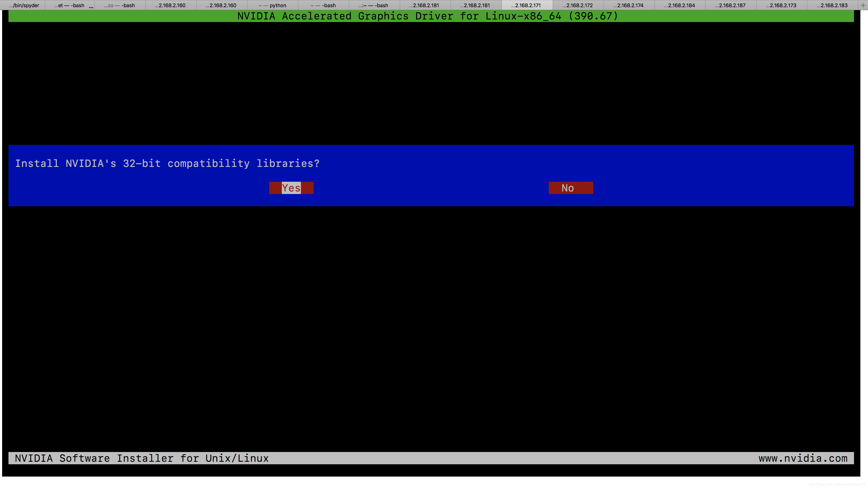Viewport: 868px width, 488px height.
Task: Open the ...2.168.2.173 tab
Action: pos(781,5)
